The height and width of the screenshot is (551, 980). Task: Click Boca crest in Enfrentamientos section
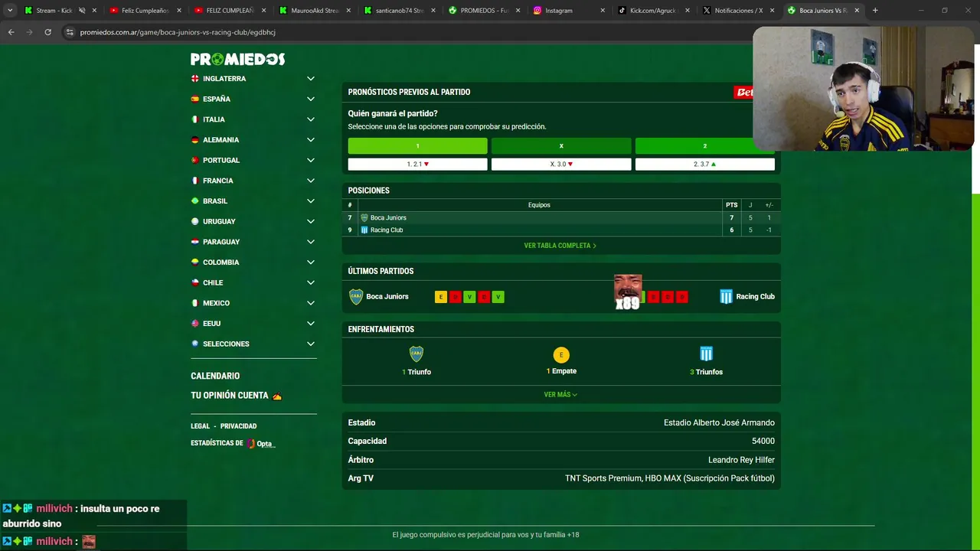click(416, 354)
